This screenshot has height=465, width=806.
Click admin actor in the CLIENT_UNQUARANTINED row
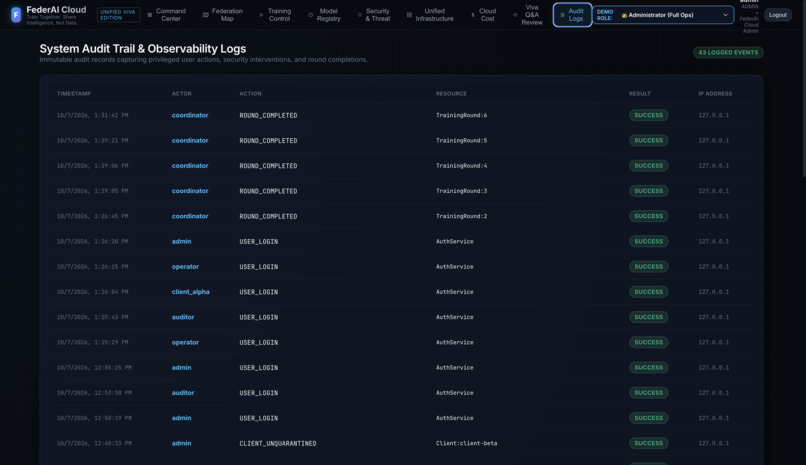pos(181,443)
